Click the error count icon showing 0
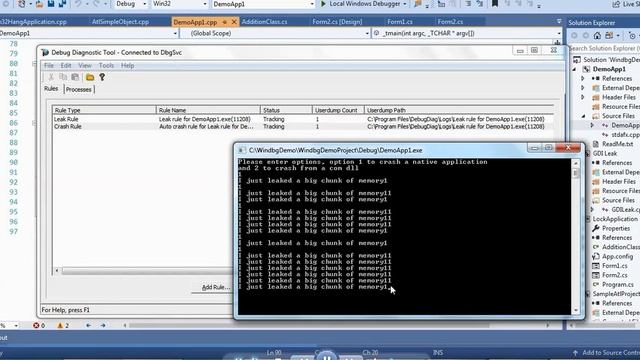The height and width of the screenshot is (360, 640). [x=36, y=325]
